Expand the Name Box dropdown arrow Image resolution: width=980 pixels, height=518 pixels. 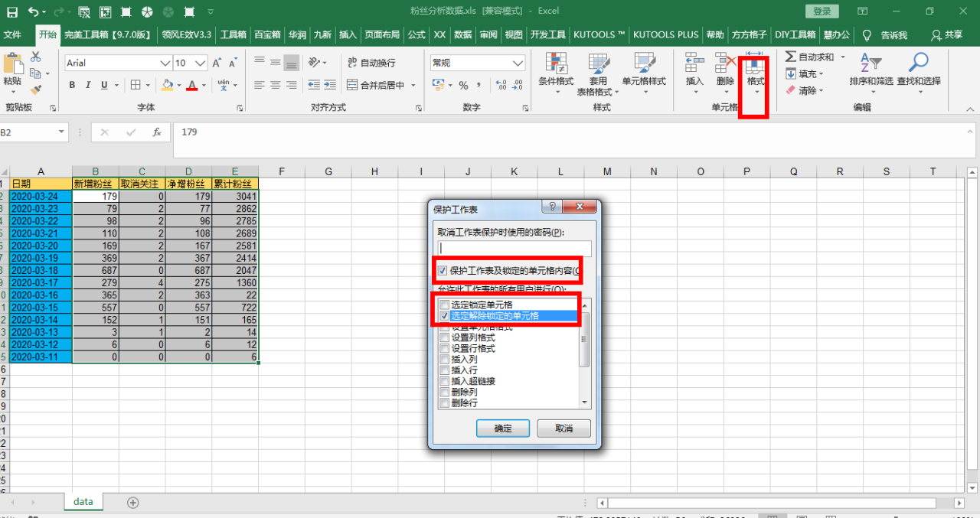point(62,132)
